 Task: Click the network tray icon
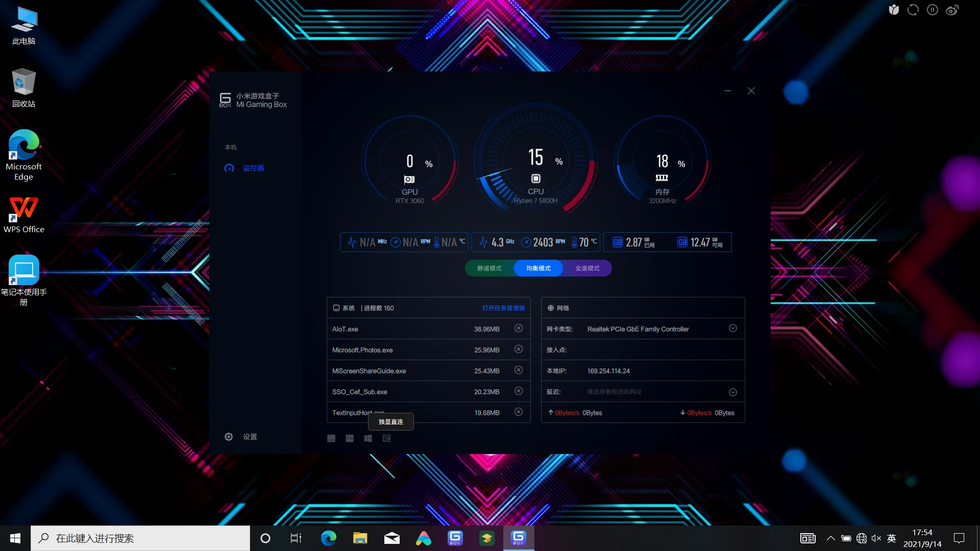862,538
